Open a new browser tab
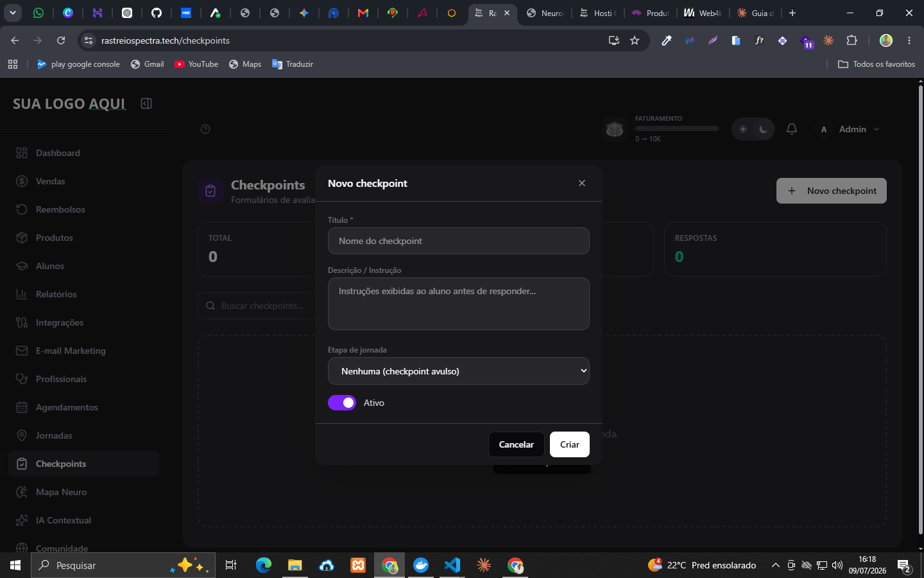Viewport: 924px width, 578px height. point(792,13)
